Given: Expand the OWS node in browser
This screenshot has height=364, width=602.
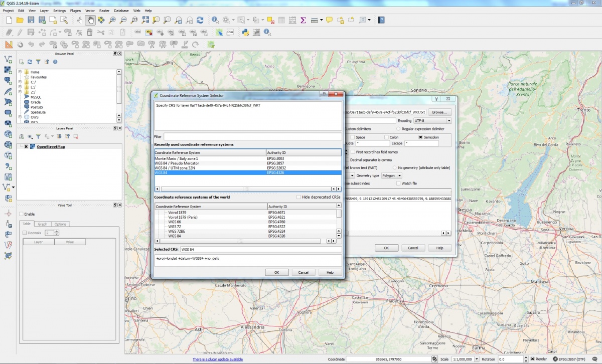Looking at the screenshot, I should coord(21,117).
